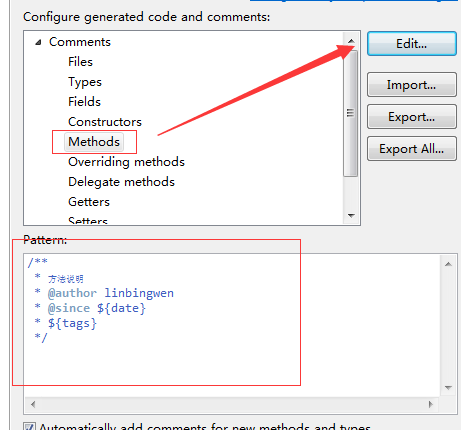Click Pattern horizontal scroll-left arrow
The width and height of the screenshot is (461, 430).
33,404
